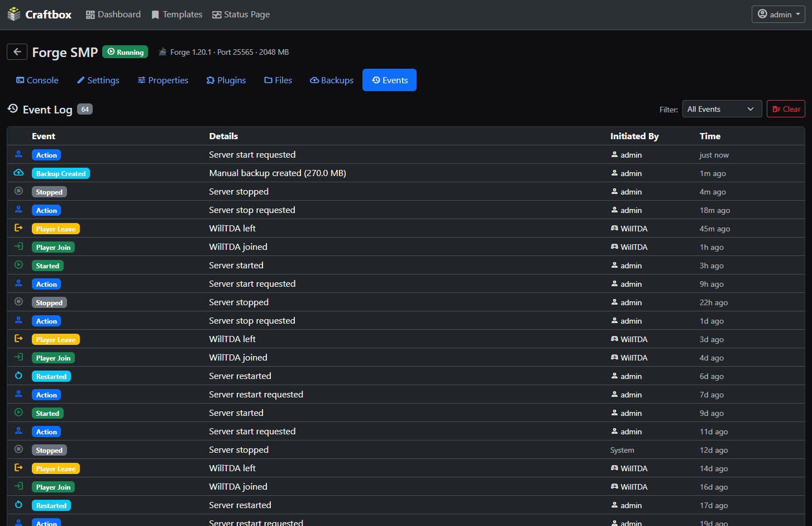This screenshot has height=526, width=812.
Task: Click the 'Time' column header
Action: click(710, 136)
